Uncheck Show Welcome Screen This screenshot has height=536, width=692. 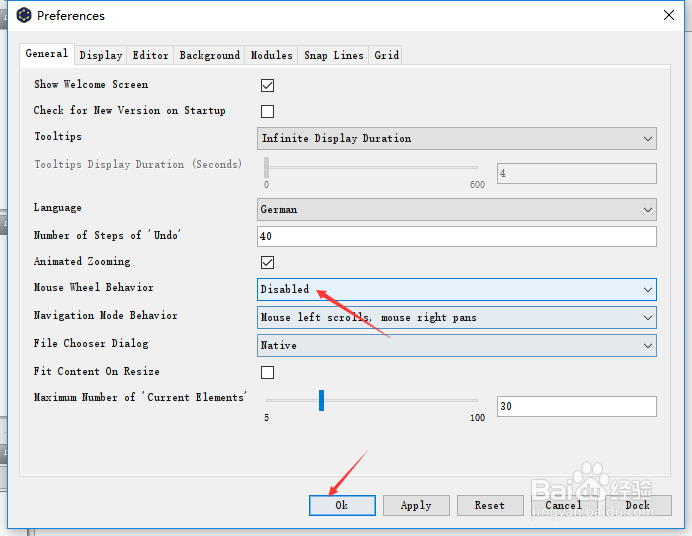[x=267, y=85]
